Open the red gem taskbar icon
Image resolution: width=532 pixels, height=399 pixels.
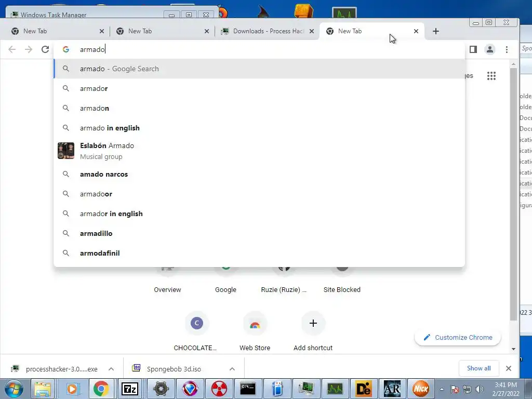tap(190, 389)
